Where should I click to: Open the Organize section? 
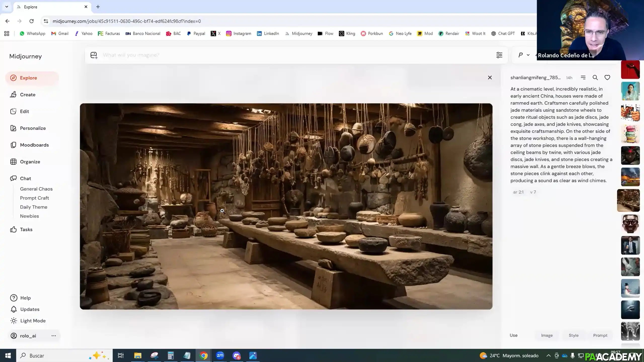(x=30, y=162)
